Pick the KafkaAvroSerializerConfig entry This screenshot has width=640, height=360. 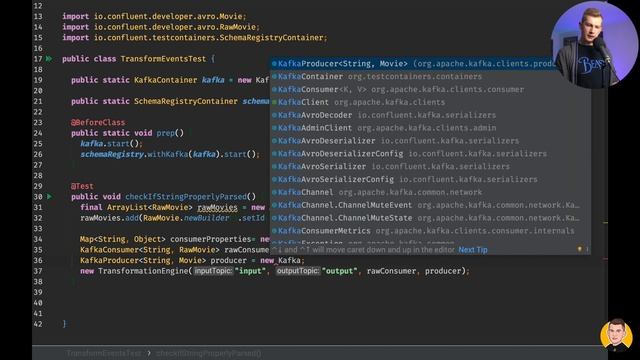point(431,180)
